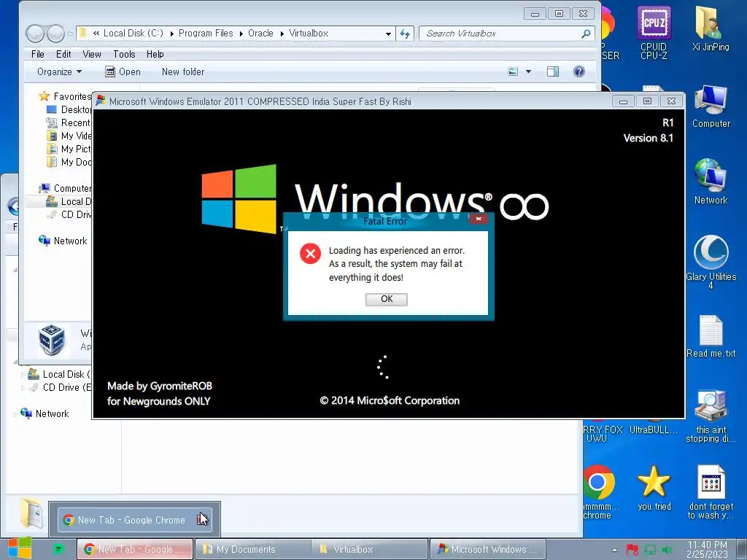Switch to New Tab - Google Chrome taskbar button
Image resolution: width=747 pixels, height=560 pixels.
pos(135,550)
